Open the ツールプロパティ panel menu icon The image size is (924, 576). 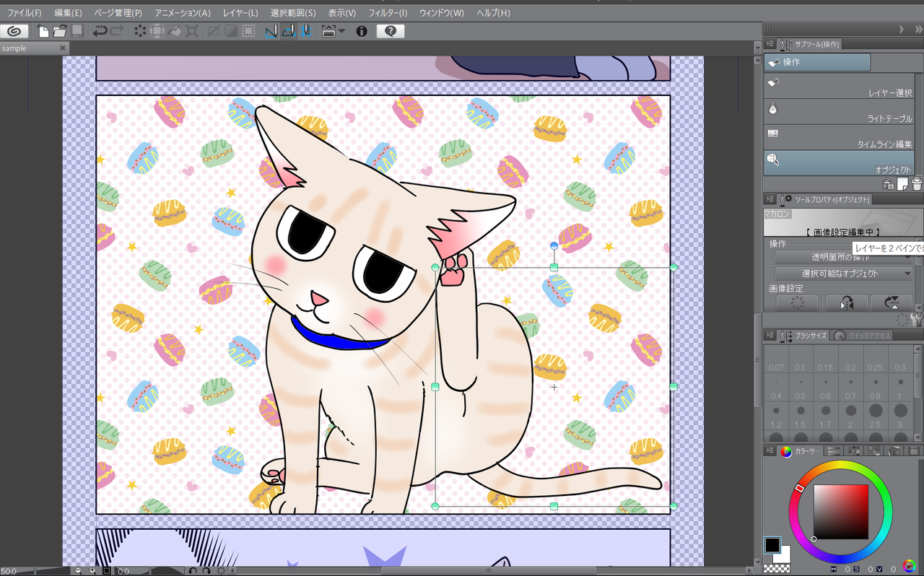click(x=770, y=199)
